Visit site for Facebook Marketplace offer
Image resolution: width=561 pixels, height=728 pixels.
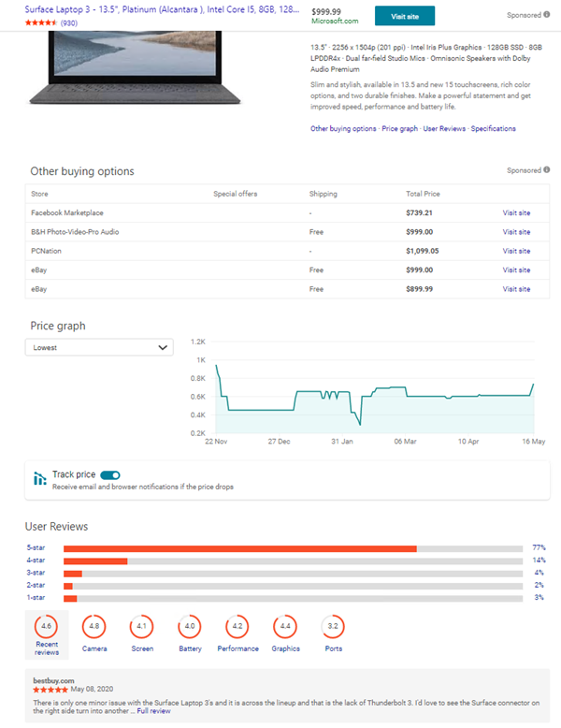[x=516, y=213]
